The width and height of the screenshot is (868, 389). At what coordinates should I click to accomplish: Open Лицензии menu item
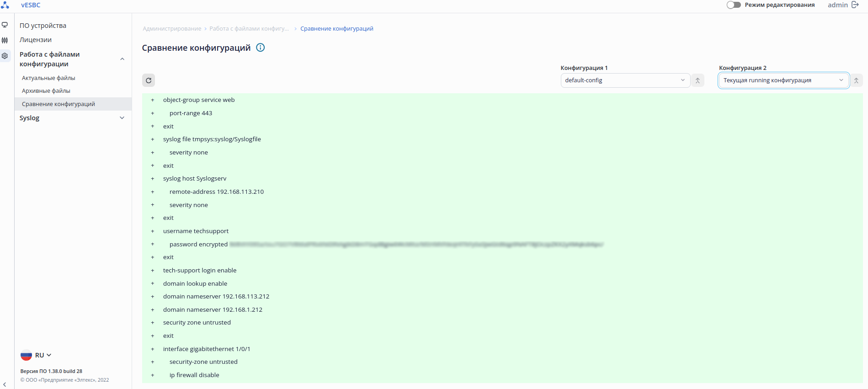pyautogui.click(x=36, y=40)
